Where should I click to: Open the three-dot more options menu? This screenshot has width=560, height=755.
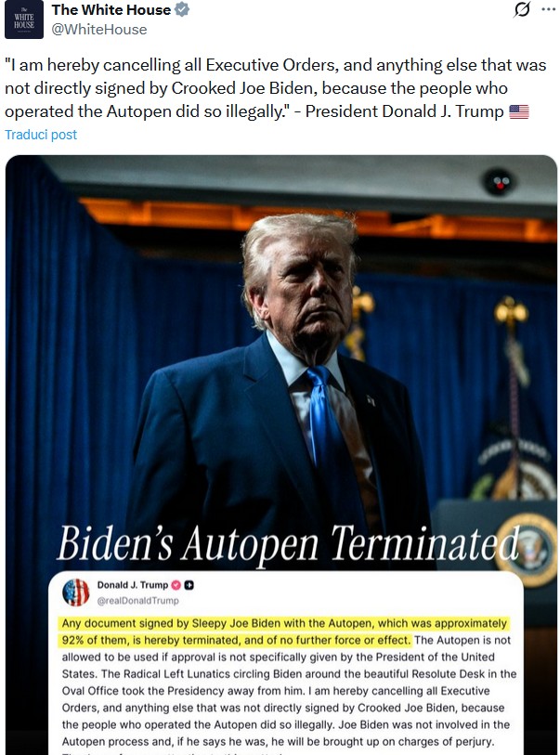tap(549, 9)
